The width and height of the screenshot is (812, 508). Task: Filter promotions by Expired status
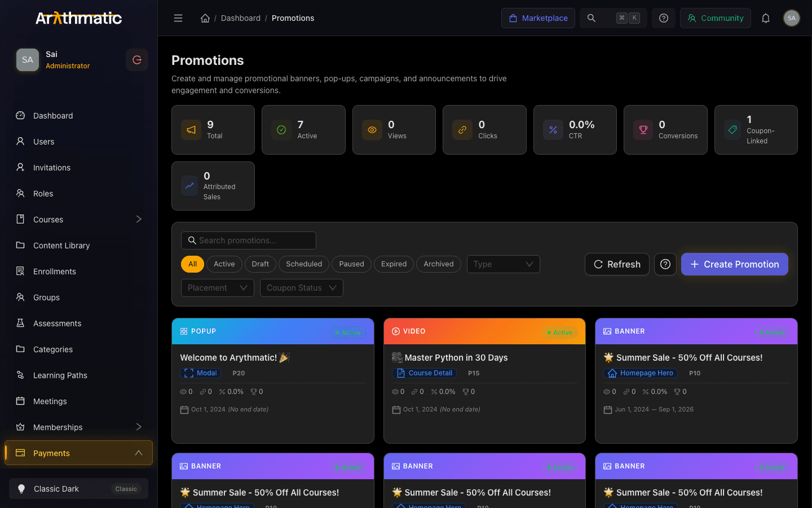(x=394, y=264)
